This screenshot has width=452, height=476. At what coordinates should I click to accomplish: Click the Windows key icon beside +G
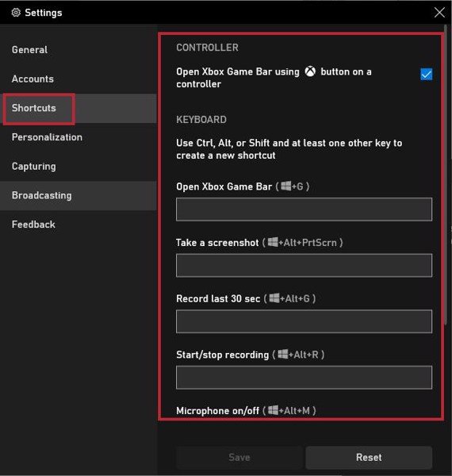point(285,186)
